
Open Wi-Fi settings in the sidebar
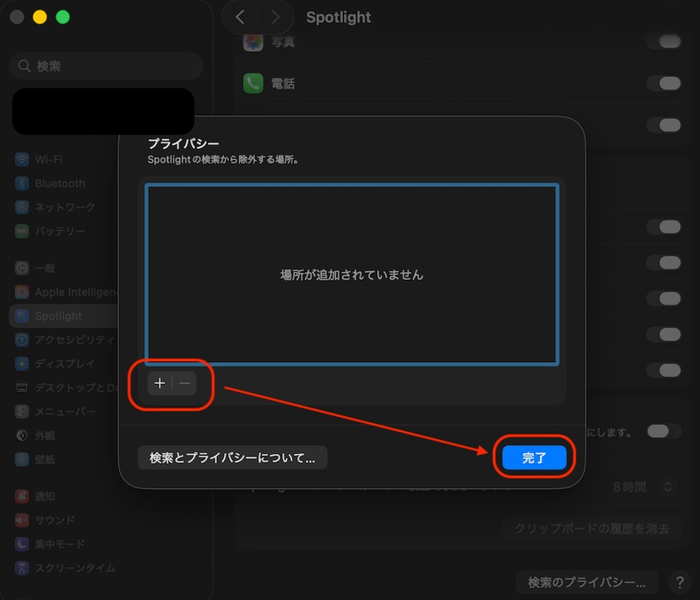(65, 159)
